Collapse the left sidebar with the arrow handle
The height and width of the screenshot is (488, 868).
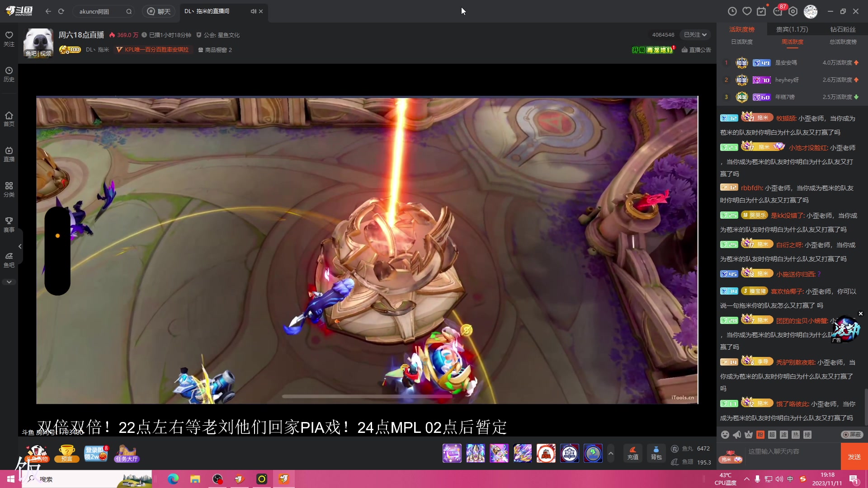[20, 246]
